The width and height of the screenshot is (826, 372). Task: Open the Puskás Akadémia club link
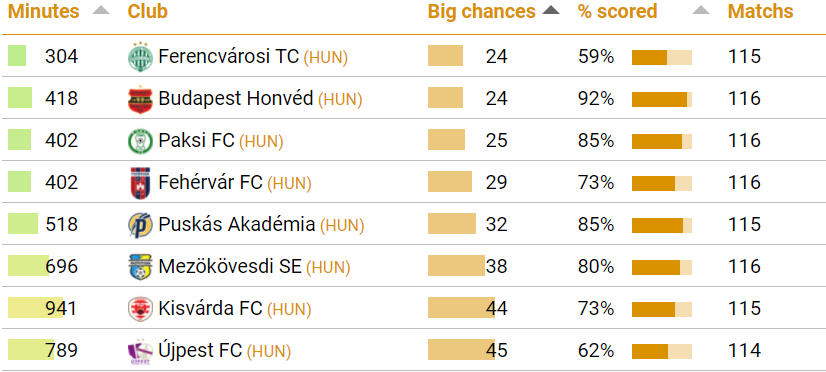[x=237, y=224]
